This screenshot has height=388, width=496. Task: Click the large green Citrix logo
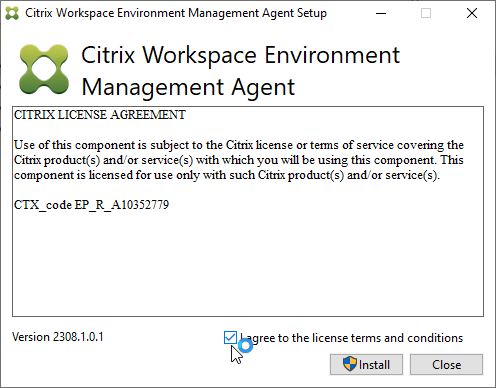pos(44,69)
